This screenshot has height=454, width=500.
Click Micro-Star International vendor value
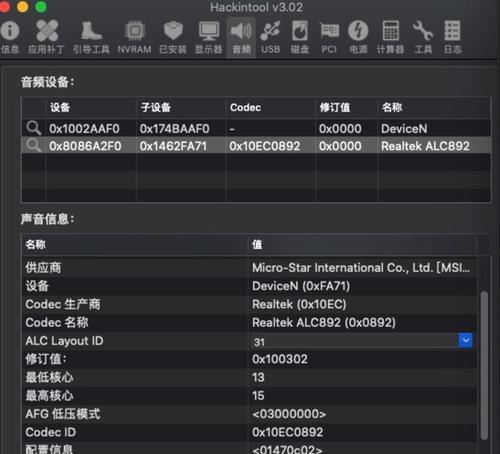361,268
